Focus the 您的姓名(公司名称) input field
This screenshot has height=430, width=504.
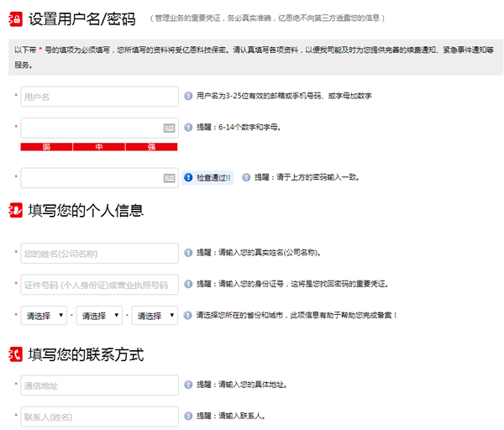(x=100, y=254)
